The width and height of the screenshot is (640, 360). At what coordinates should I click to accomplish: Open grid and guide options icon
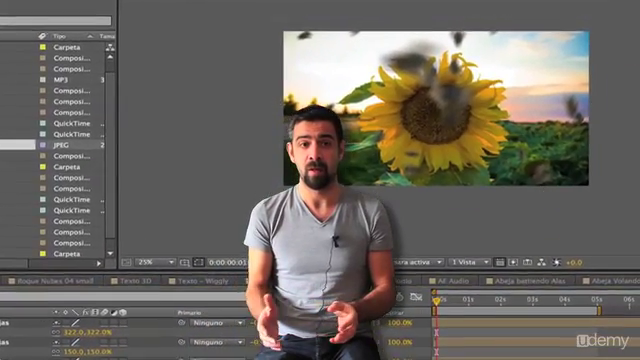click(x=184, y=262)
